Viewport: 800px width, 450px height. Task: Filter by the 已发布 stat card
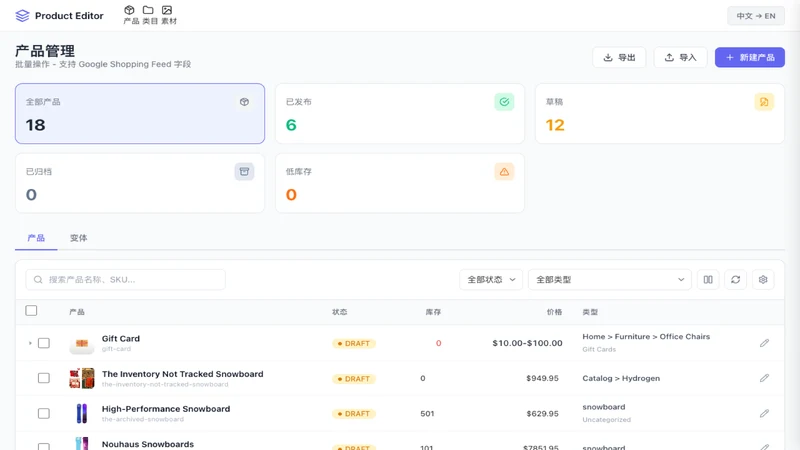399,113
